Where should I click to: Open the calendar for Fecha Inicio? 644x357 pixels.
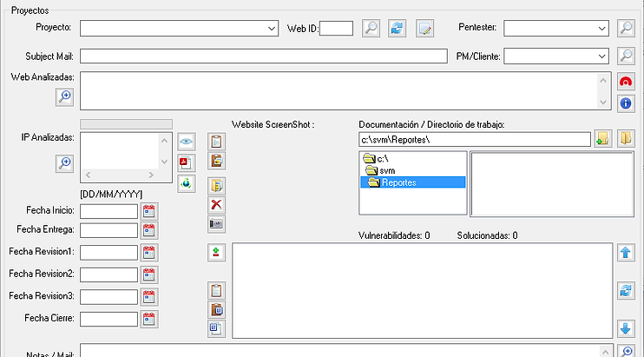pos(149,212)
